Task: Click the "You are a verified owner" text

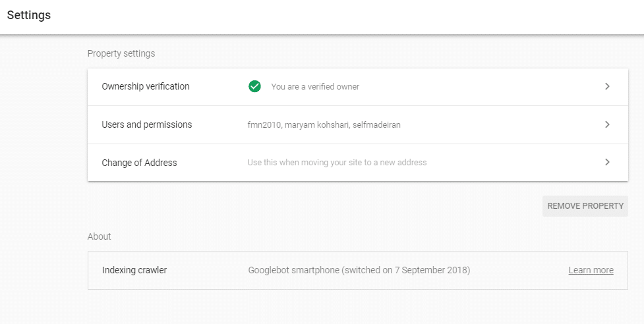Action: pos(315,86)
